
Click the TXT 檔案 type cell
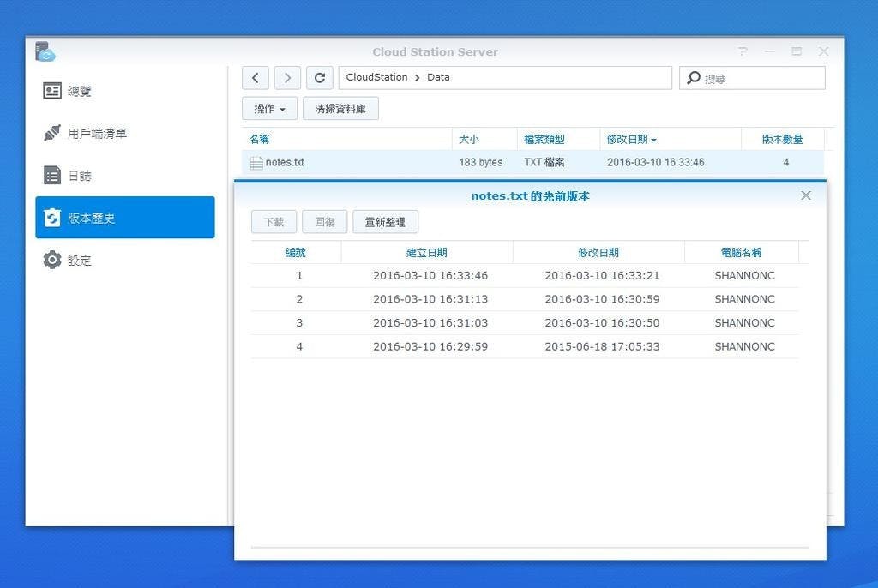[x=544, y=162]
